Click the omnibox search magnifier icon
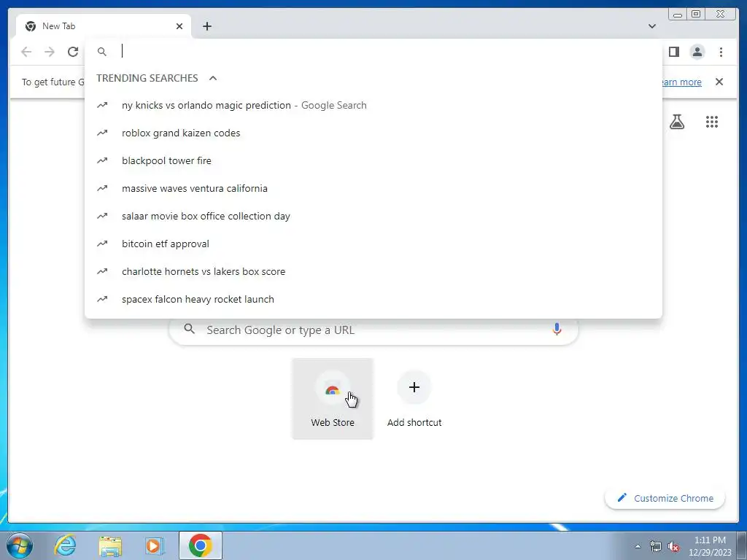This screenshot has width=747, height=560. [x=102, y=52]
